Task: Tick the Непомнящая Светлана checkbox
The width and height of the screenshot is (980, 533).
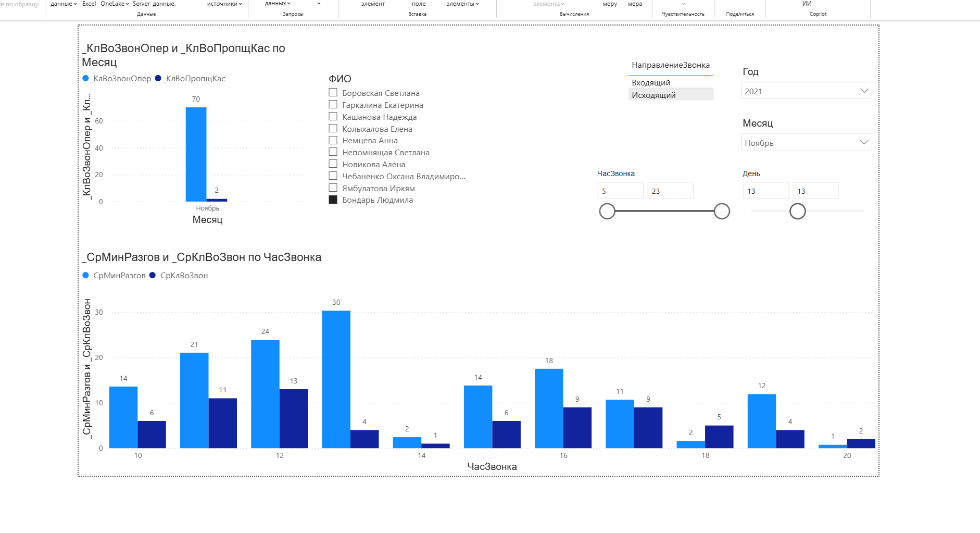Action: pos(333,152)
